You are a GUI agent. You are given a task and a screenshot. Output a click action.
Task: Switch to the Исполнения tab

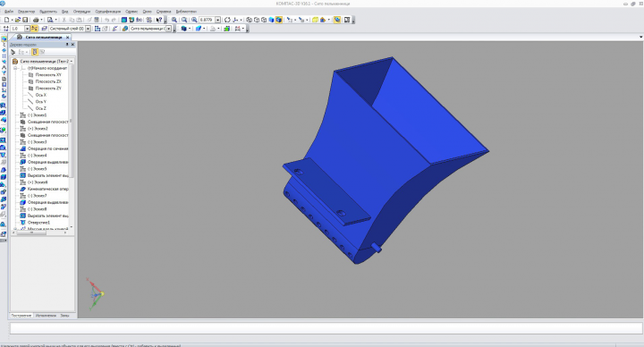(x=46, y=316)
